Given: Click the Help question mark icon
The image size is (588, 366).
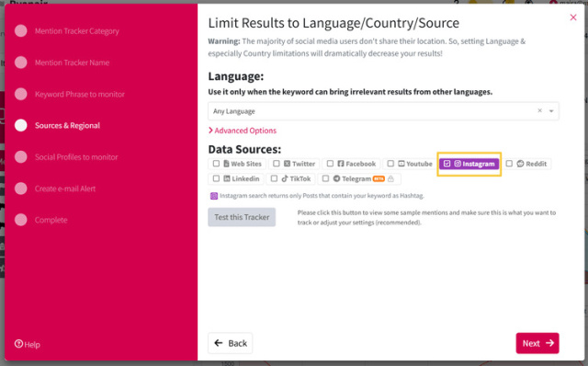Looking at the screenshot, I should click(x=18, y=344).
